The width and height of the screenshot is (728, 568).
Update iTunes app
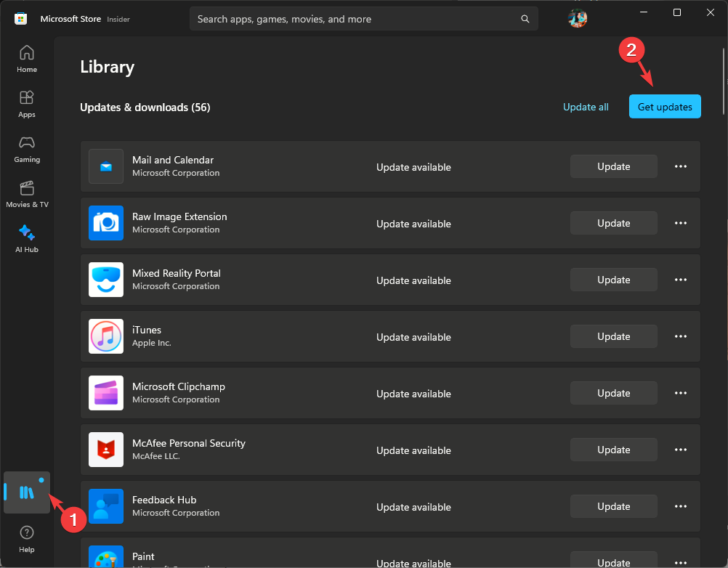pyautogui.click(x=614, y=336)
